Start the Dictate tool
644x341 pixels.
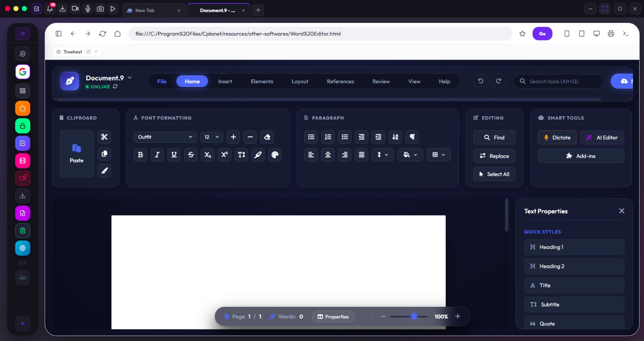557,138
